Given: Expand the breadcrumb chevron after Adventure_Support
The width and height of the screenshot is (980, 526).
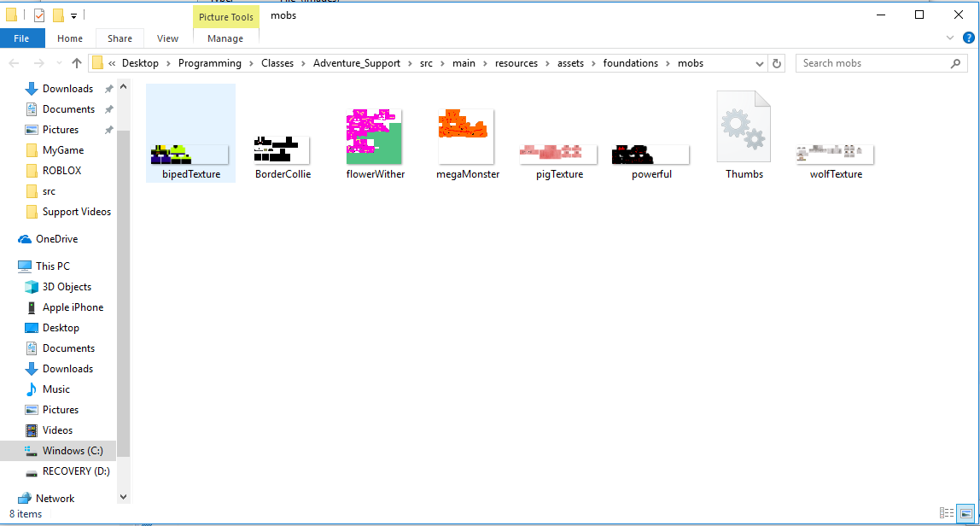Looking at the screenshot, I should [x=410, y=63].
